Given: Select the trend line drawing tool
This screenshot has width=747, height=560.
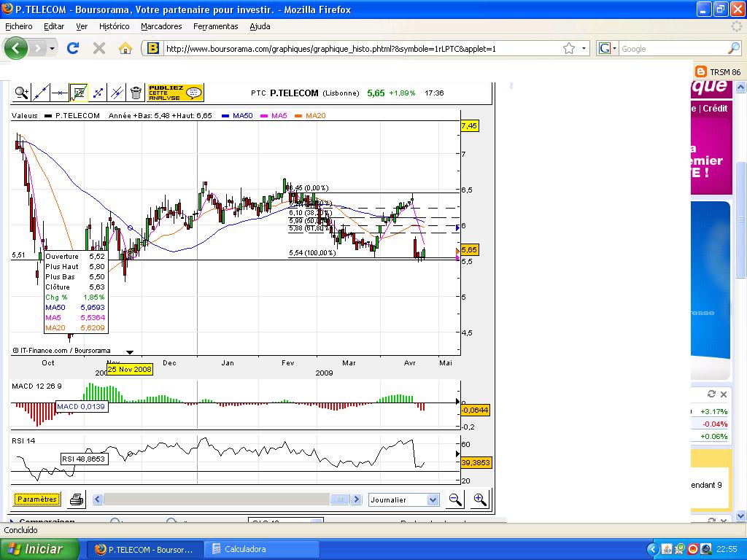Looking at the screenshot, I should 41,93.
